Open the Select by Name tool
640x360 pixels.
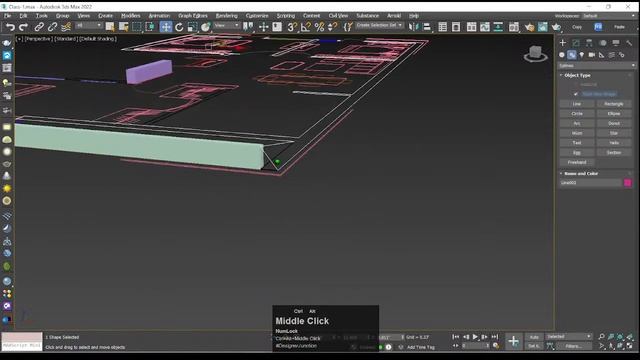123,27
